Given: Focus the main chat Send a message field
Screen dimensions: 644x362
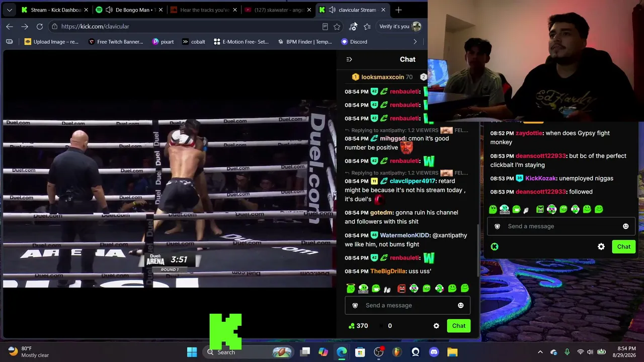Looking at the screenshot, I should (408, 305).
